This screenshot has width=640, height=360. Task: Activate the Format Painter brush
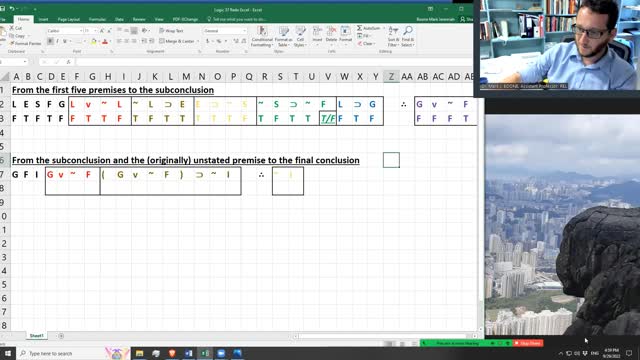[25, 43]
